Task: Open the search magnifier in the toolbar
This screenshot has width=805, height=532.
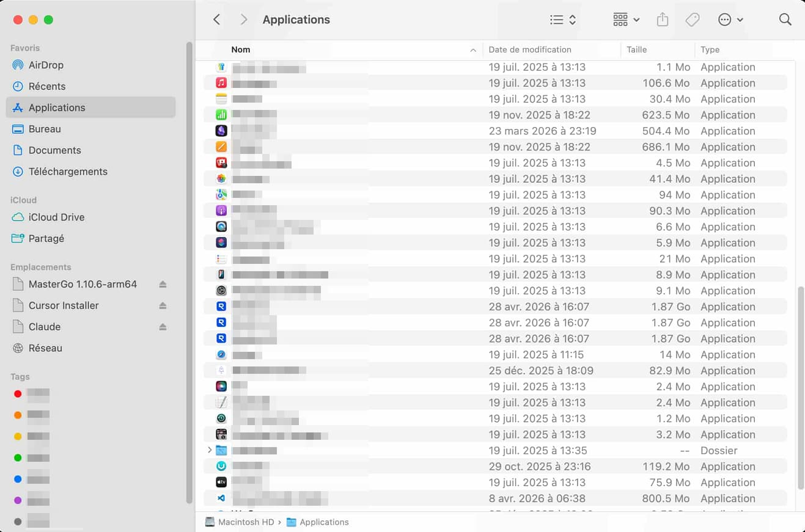Action: coord(785,20)
